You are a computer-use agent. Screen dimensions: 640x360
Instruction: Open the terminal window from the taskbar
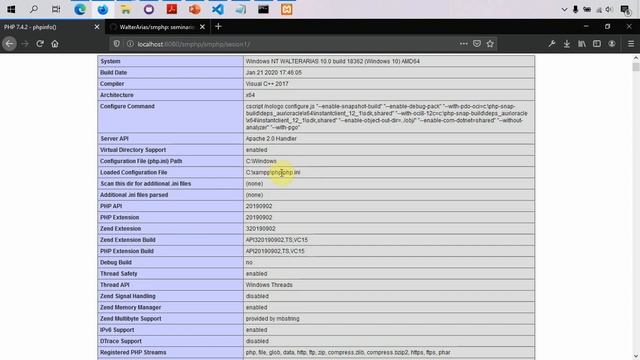263,9
